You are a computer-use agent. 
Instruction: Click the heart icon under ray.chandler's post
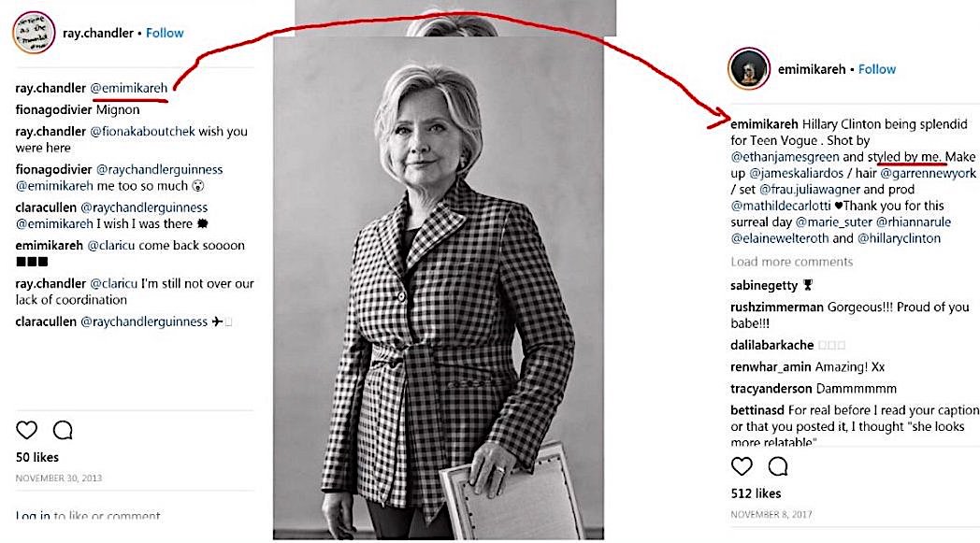point(26,430)
